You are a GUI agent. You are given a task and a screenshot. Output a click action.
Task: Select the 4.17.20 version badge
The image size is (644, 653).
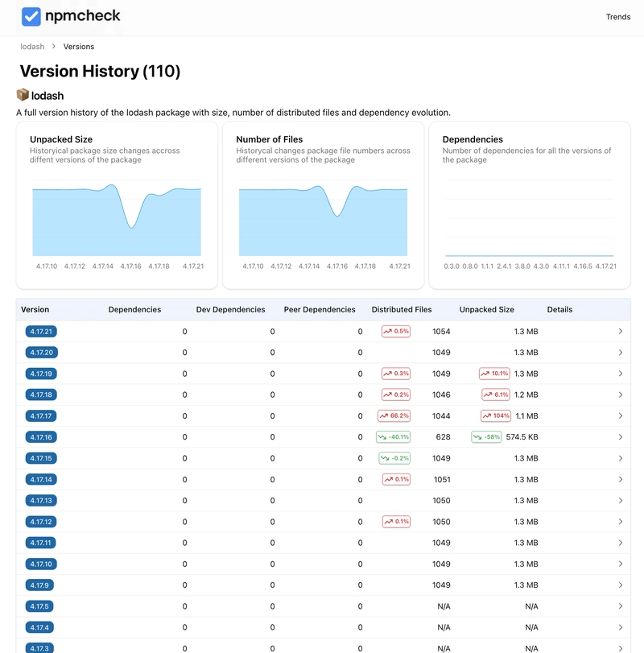tap(42, 353)
